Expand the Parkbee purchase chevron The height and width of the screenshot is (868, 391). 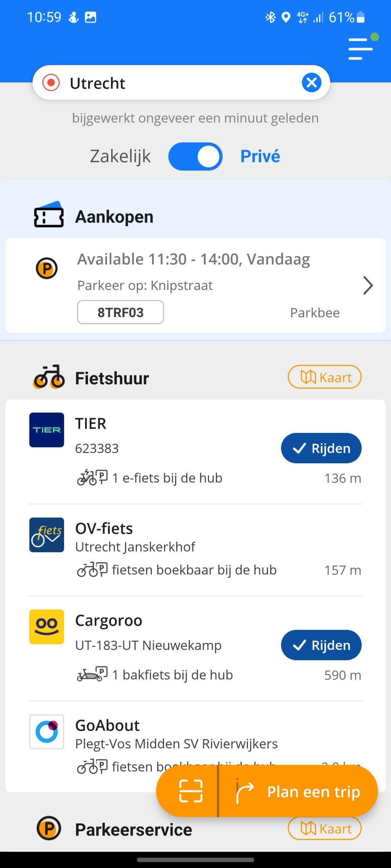coord(368,285)
